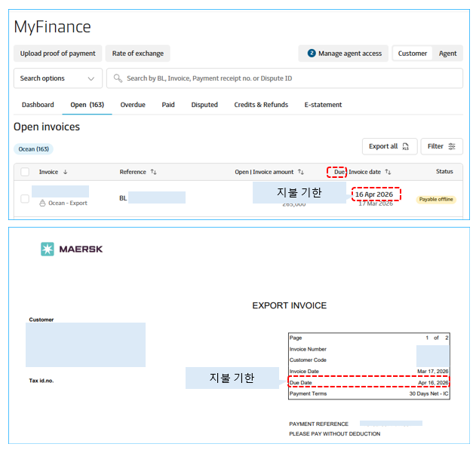Screen dimensions: 476x456
Task: Select the Ocean (163) filter chip
Action: tap(34, 149)
